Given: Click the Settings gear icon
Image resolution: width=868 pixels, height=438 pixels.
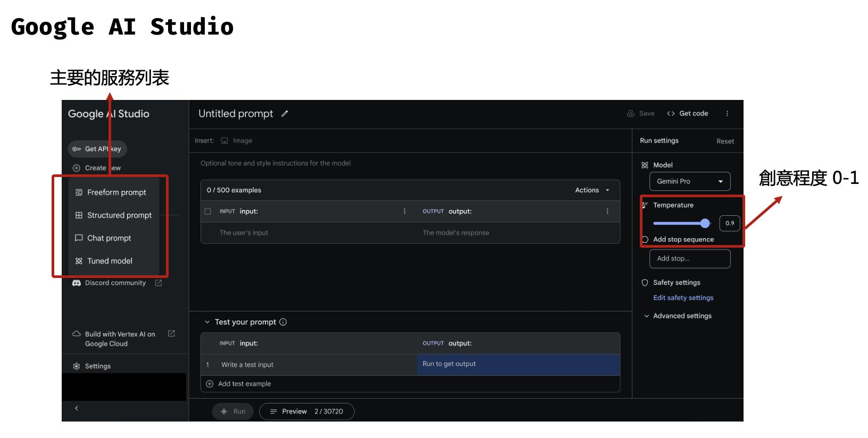Looking at the screenshot, I should (x=77, y=366).
